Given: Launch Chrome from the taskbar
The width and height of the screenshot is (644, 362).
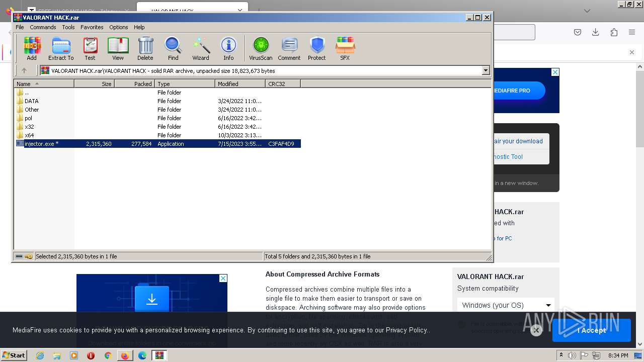Looking at the screenshot, I should click(x=108, y=355).
